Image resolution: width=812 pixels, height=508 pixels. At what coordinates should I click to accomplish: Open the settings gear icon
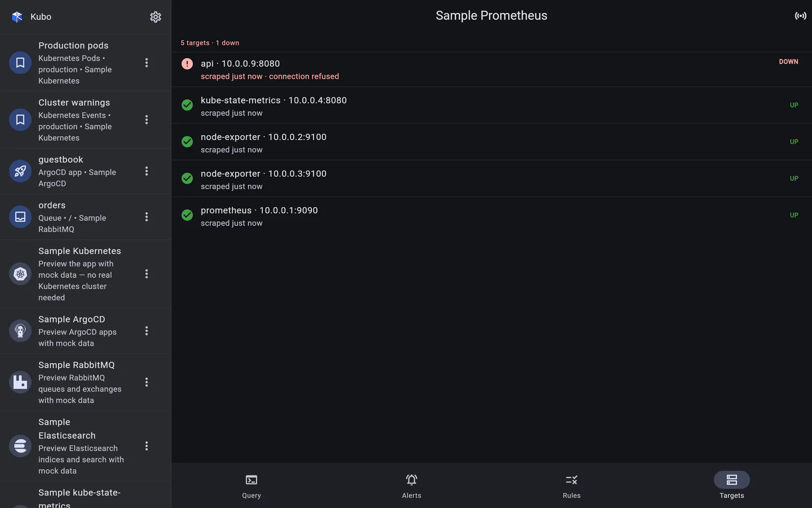click(155, 17)
